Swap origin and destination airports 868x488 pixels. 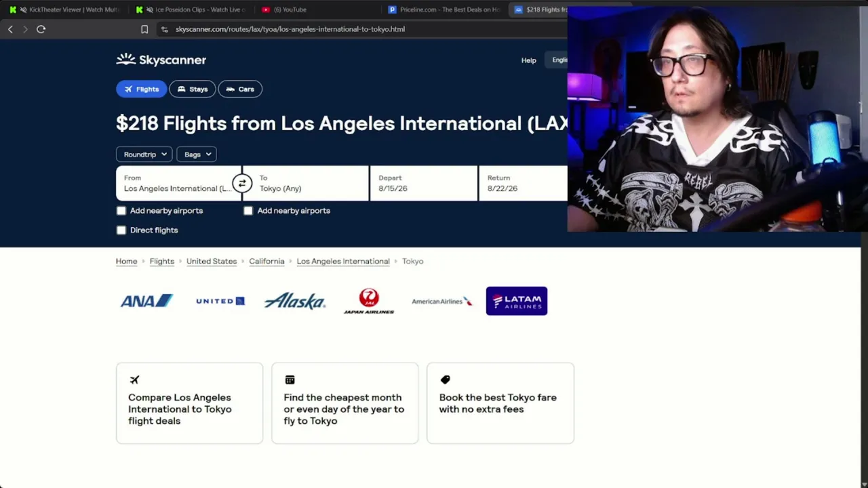pos(242,183)
